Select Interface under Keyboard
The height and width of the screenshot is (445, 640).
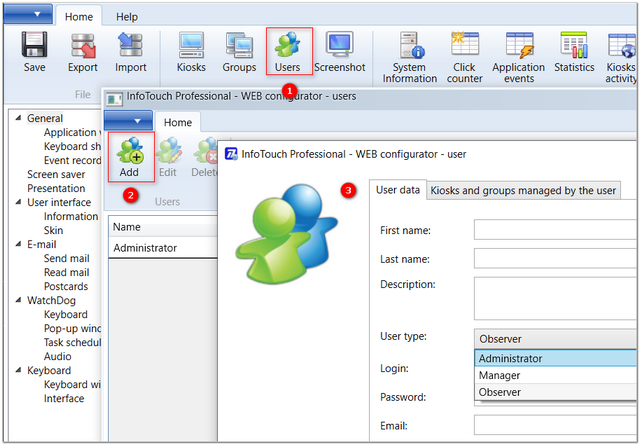[64, 398]
